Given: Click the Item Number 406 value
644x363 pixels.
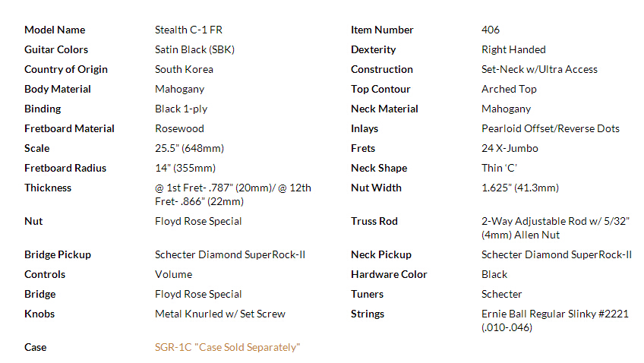Looking at the screenshot, I should pos(491,30).
